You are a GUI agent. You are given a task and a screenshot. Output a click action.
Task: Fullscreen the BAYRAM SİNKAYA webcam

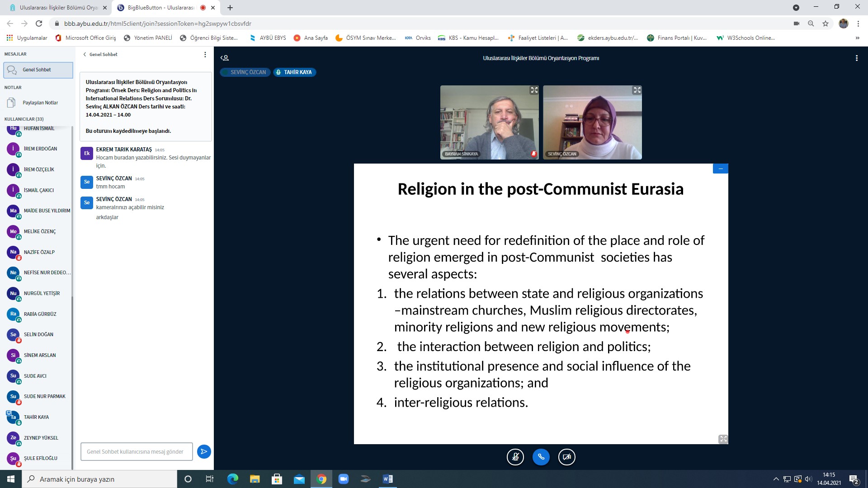pyautogui.click(x=534, y=90)
